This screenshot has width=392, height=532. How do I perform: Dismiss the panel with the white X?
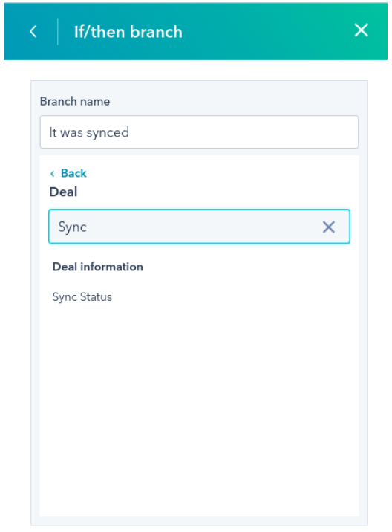tap(361, 30)
